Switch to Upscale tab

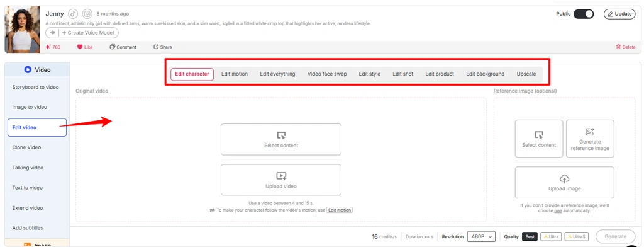coord(526,74)
